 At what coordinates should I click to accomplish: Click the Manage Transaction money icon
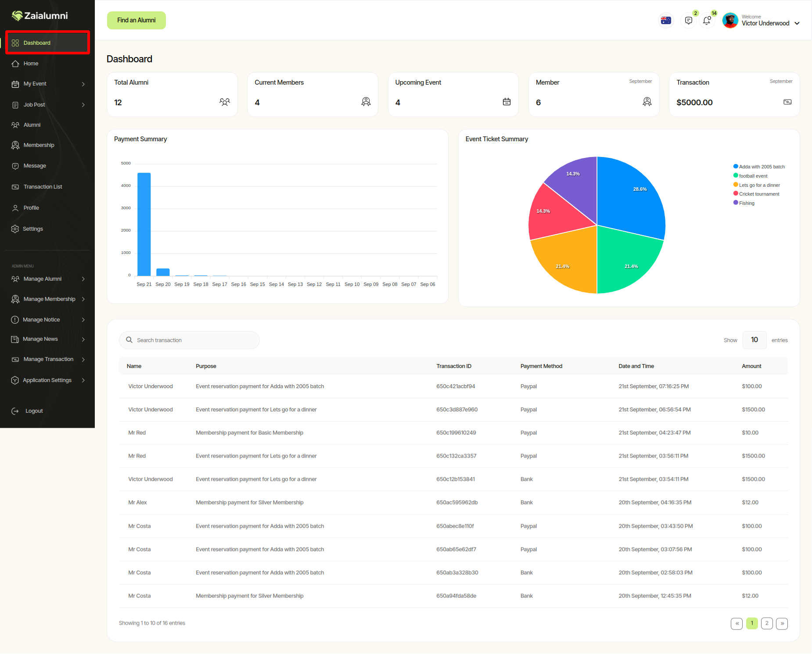(15, 359)
